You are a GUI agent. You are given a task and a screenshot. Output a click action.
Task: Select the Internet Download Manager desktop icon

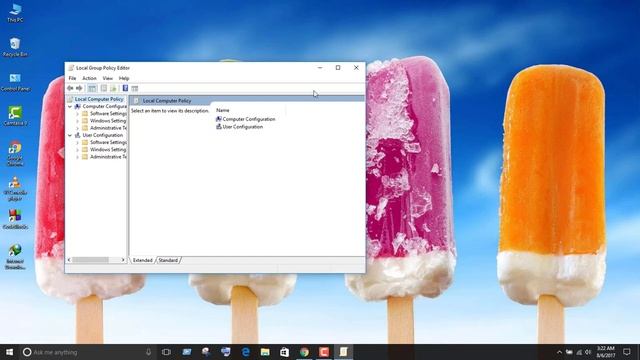15,256
